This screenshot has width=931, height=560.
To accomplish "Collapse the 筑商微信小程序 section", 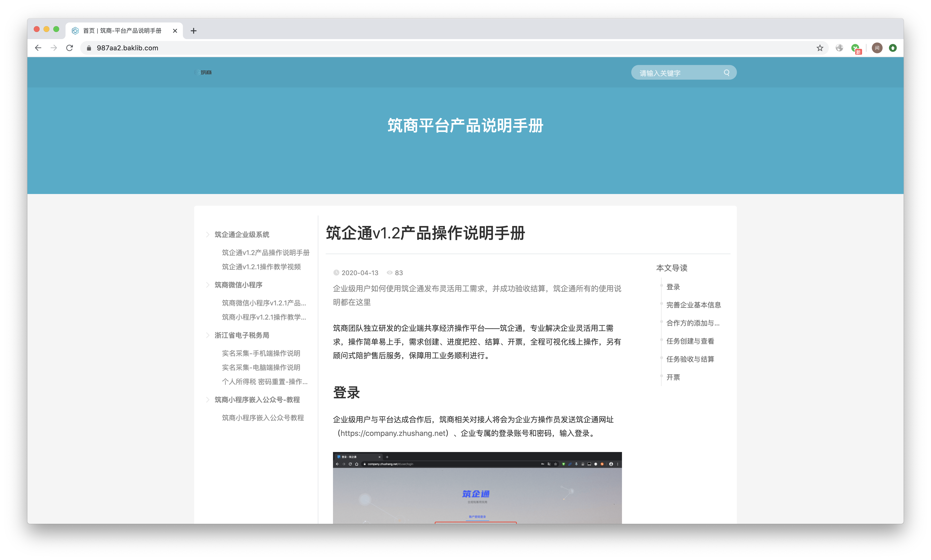I will (x=208, y=285).
